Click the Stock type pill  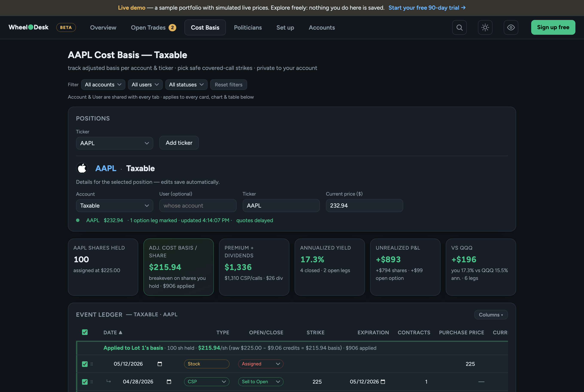(207, 364)
